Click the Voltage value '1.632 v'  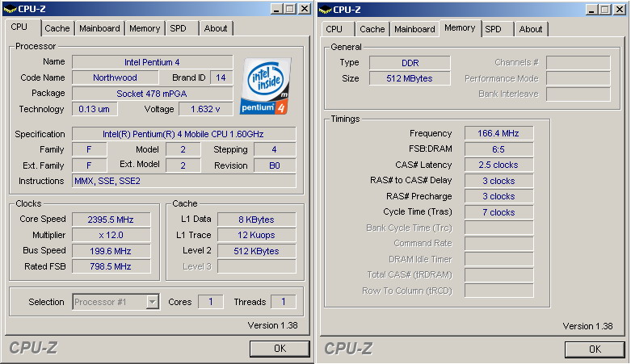click(205, 109)
